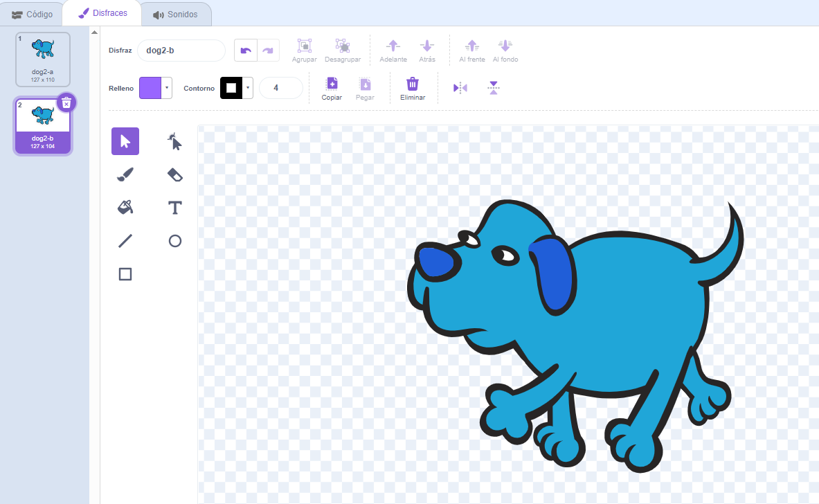The image size is (819, 504).
Task: Move selection backward with Atrás
Action: pyautogui.click(x=427, y=51)
